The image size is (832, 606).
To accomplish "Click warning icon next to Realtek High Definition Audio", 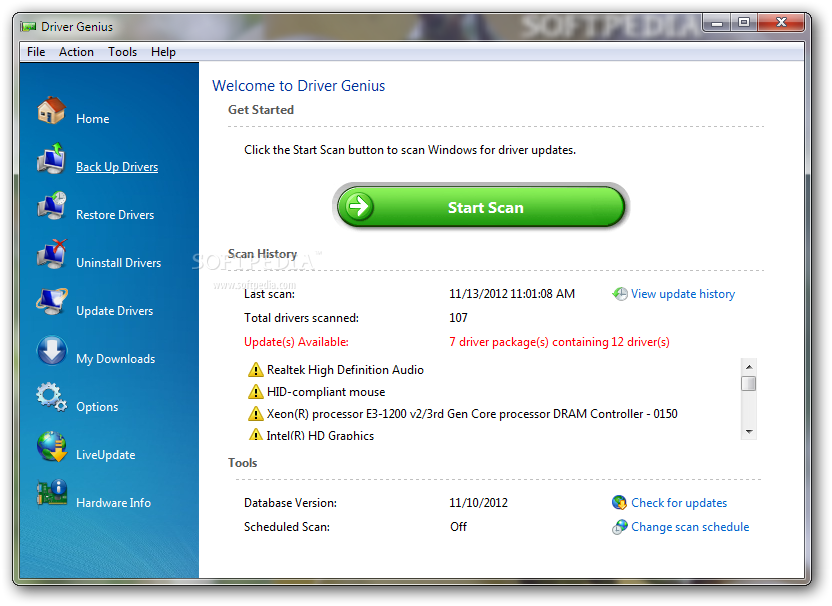I will (x=255, y=369).
